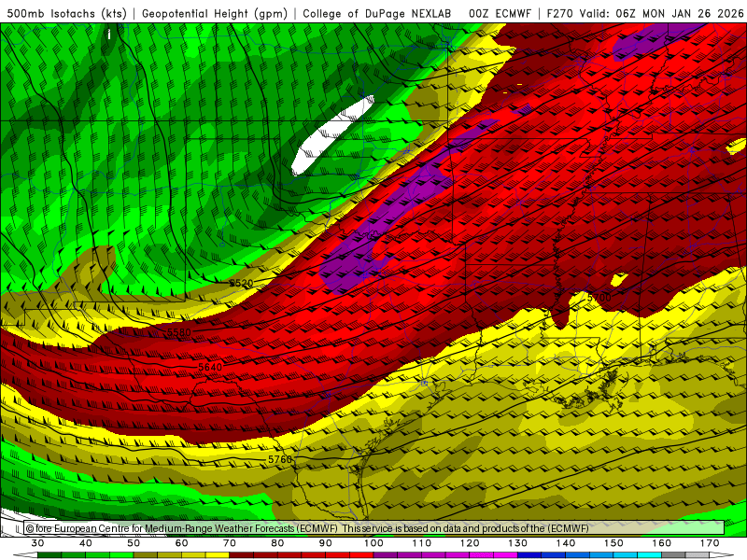Click the '500mb Isotachs (kts)' title text
The height and width of the screenshot is (560, 747).
pos(66,13)
